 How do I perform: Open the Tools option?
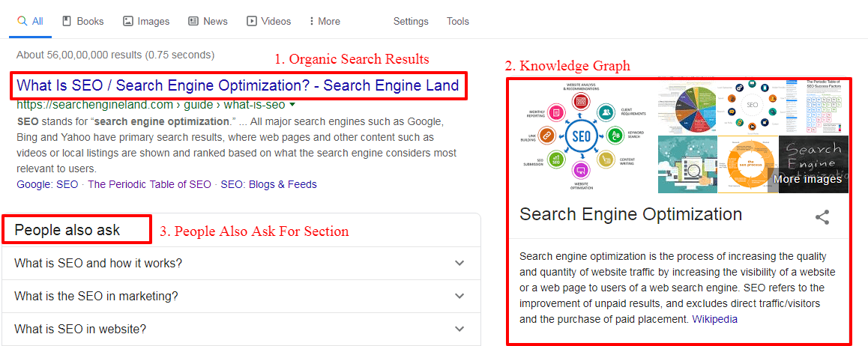(458, 22)
